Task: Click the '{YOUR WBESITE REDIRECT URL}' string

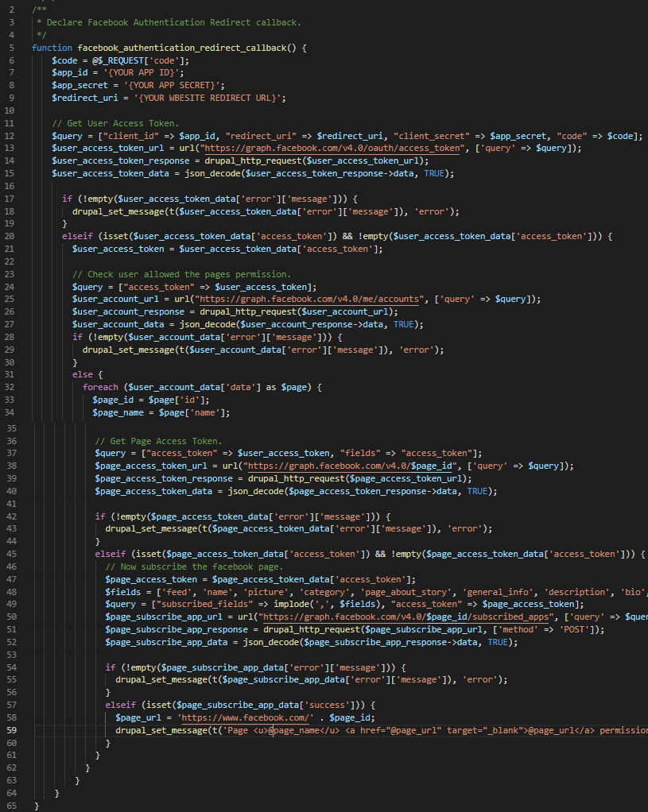Action: (x=208, y=98)
